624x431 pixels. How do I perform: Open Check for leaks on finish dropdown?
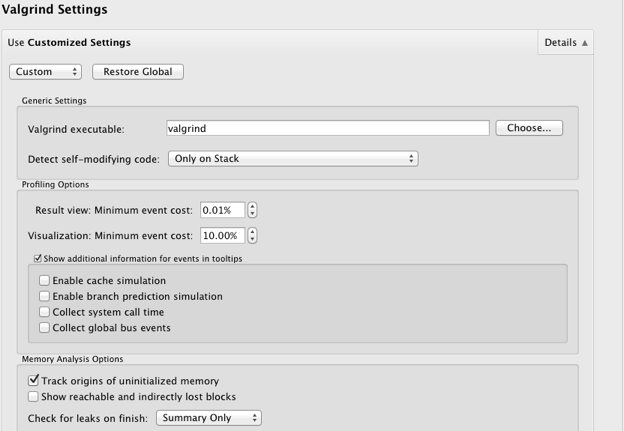(209, 418)
